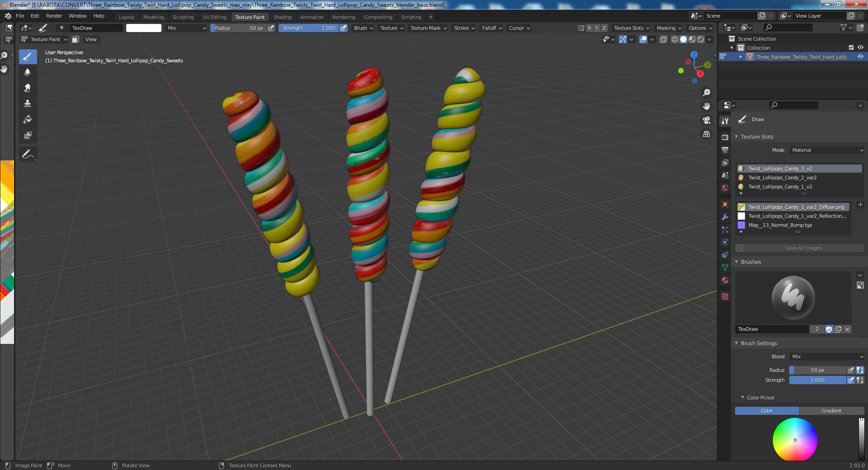Screen dimensions: 868x470
Task: Uncheck Collection exclude checkbox
Action: click(851, 47)
